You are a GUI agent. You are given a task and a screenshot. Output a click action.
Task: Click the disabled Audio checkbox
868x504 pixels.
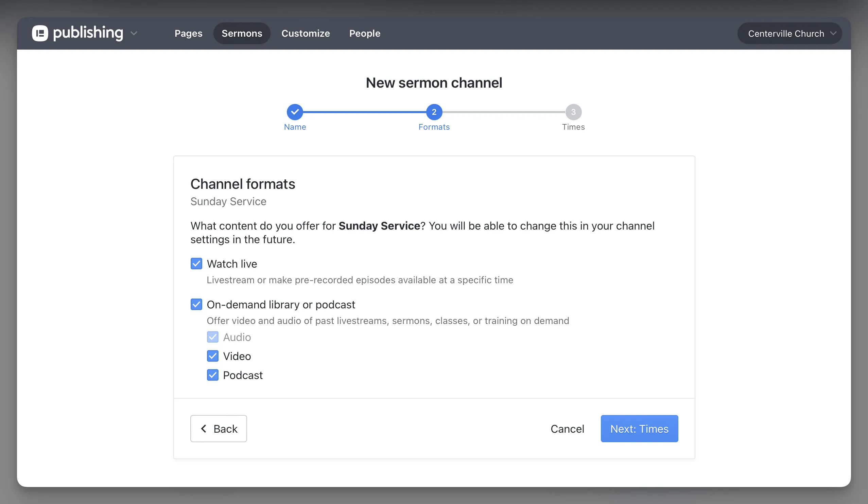point(212,337)
